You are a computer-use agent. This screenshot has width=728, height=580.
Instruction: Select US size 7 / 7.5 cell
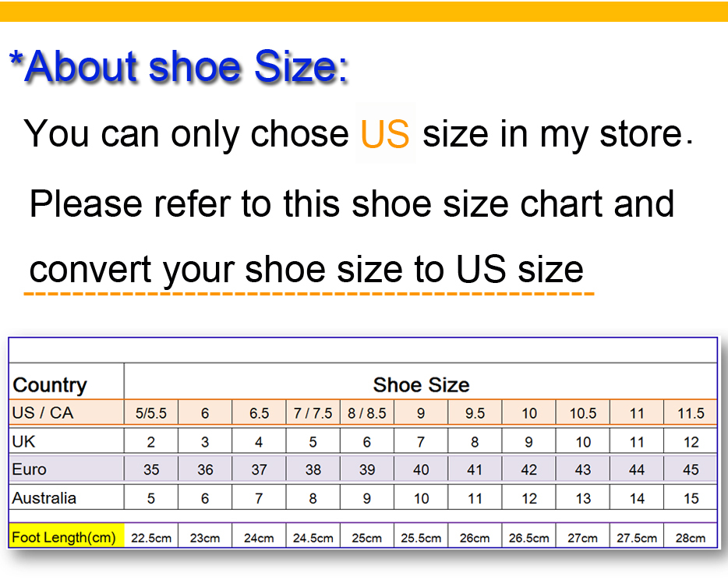pos(313,412)
